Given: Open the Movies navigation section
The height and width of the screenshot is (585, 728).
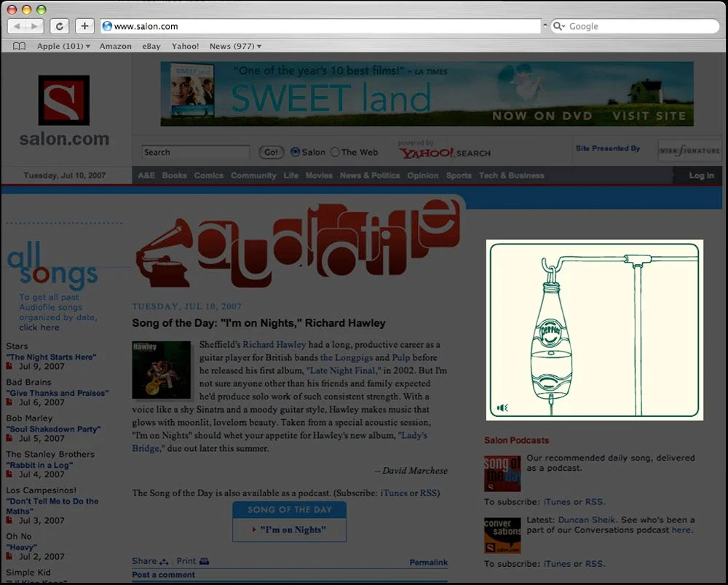Looking at the screenshot, I should pos(319,175).
